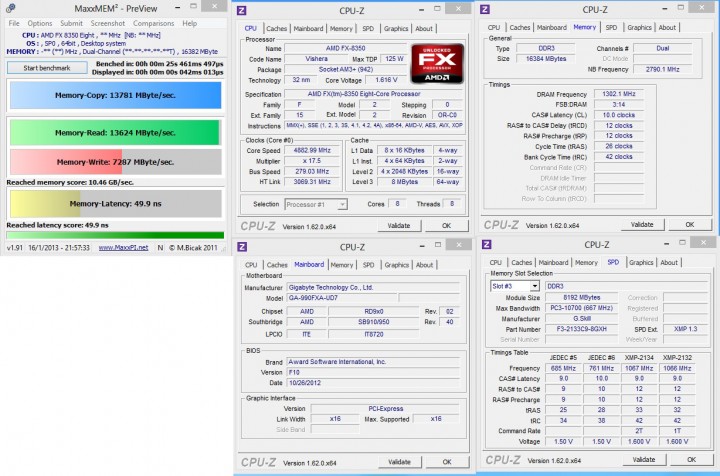Switch to Graphics tab in the CPU-Z CPU window
The height and width of the screenshot is (476, 720).
396,28
